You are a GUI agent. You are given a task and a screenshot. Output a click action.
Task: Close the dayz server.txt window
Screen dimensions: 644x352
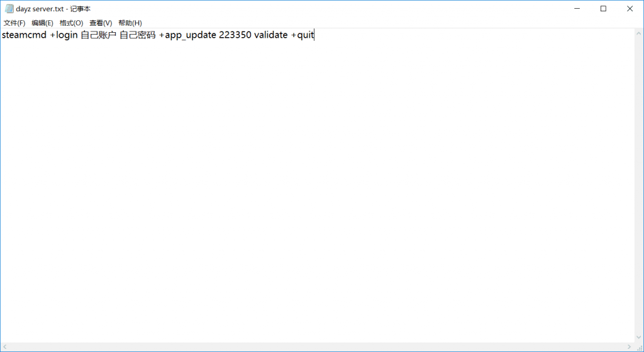pos(630,9)
